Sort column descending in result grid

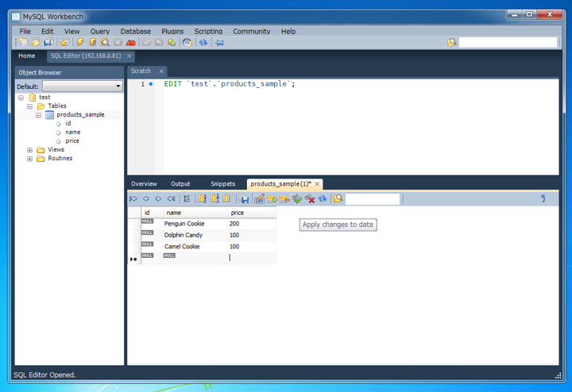[x=214, y=198]
